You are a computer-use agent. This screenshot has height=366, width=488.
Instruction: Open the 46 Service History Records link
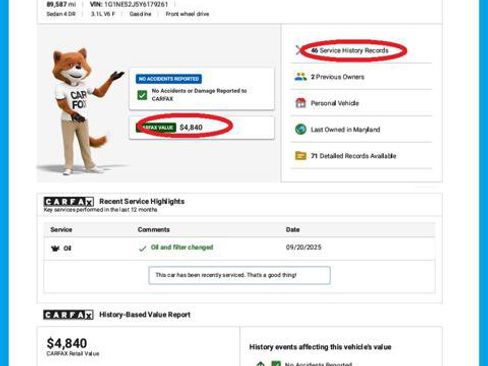350,51
